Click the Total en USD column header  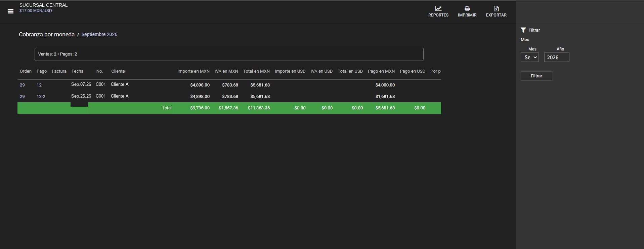tap(350, 71)
